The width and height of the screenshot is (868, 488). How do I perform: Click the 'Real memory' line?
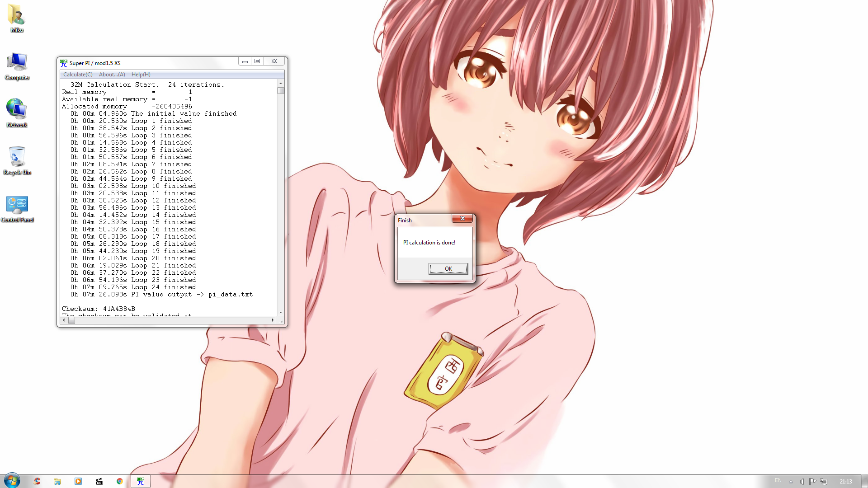point(127,92)
